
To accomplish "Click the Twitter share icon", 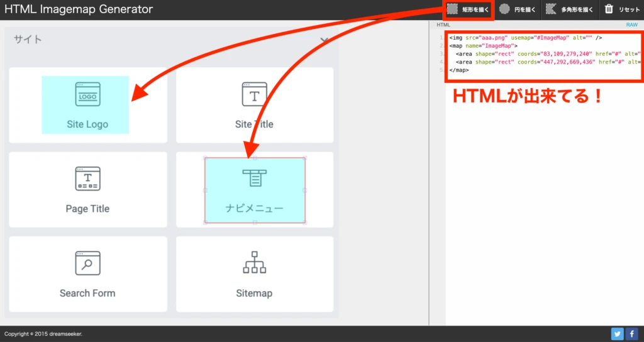I will click(x=617, y=334).
